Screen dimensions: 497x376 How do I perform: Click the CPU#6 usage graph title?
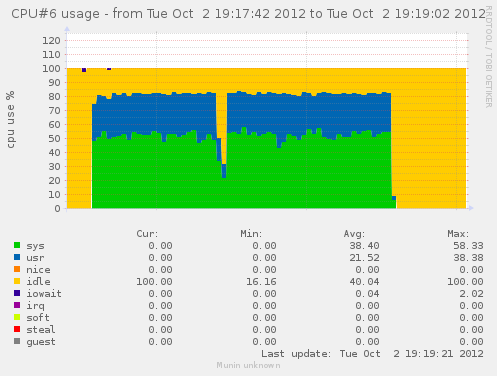pyautogui.click(x=248, y=14)
